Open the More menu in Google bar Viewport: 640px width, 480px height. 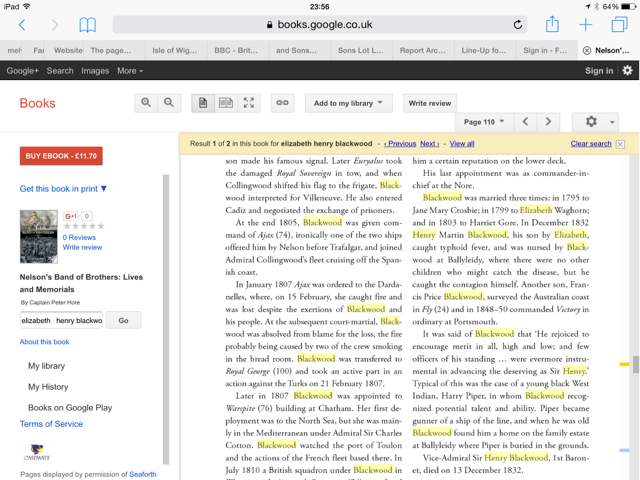pos(130,71)
